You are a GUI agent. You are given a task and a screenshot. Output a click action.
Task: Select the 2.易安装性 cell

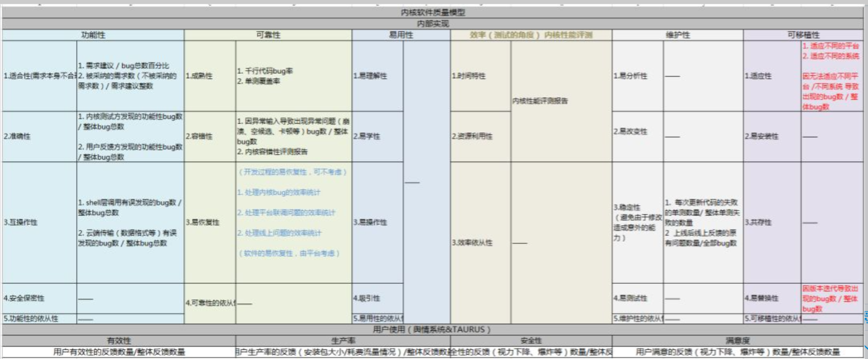tap(772, 136)
